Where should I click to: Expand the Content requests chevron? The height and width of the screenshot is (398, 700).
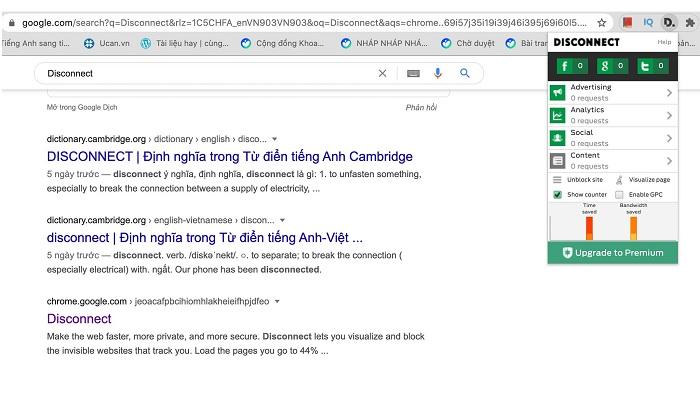669,161
